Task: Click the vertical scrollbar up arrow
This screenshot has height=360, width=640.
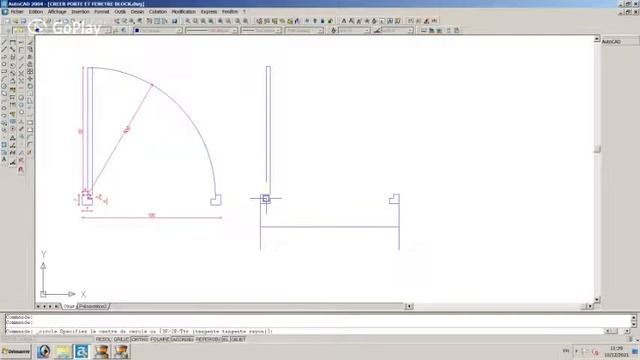Action: point(597,39)
